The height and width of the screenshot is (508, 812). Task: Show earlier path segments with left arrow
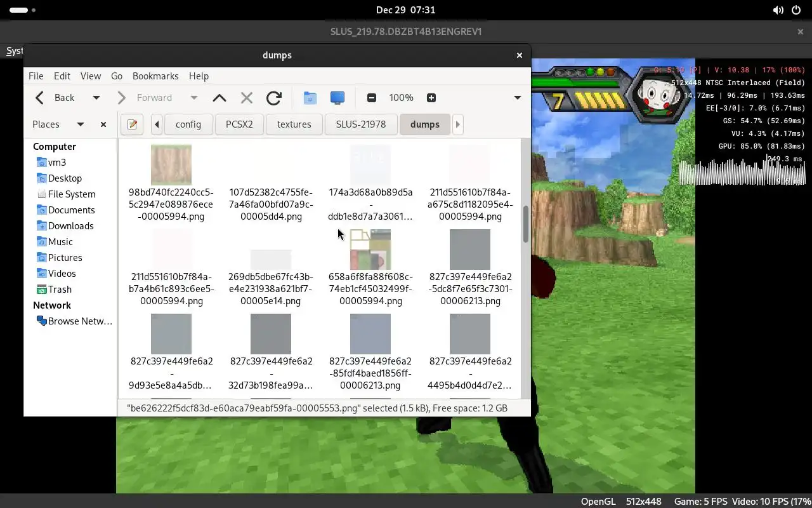(157, 124)
